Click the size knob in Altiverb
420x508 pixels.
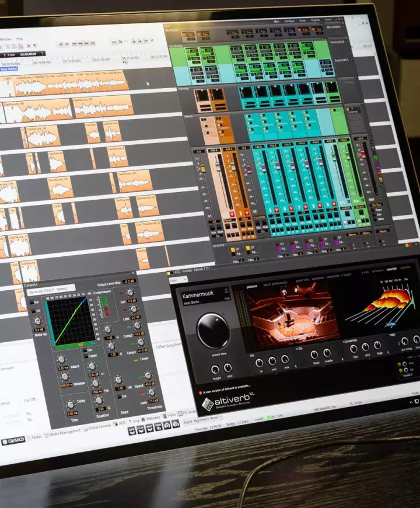click(228, 367)
